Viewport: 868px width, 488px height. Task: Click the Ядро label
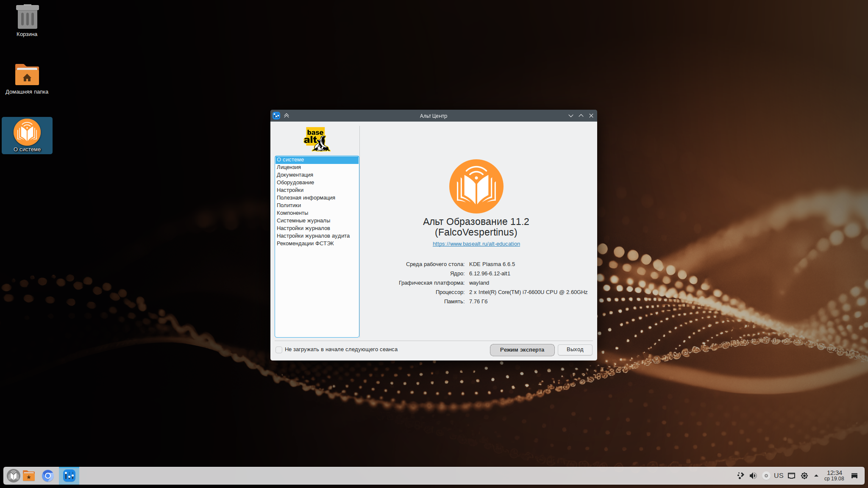coord(457,274)
